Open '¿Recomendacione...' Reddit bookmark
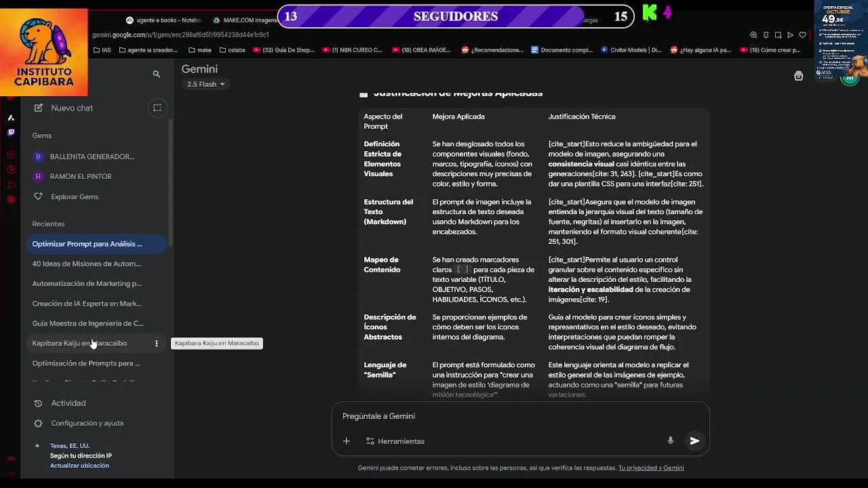868x488 pixels. (492, 50)
